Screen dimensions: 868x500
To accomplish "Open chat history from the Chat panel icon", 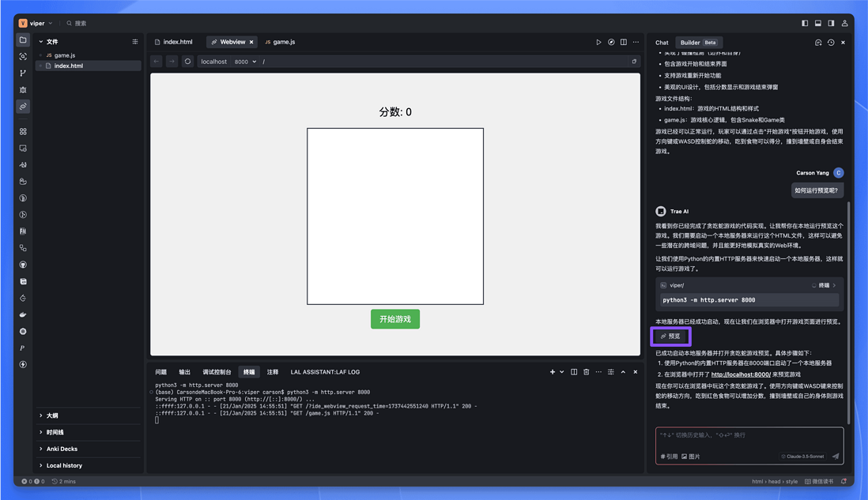I will 830,42.
